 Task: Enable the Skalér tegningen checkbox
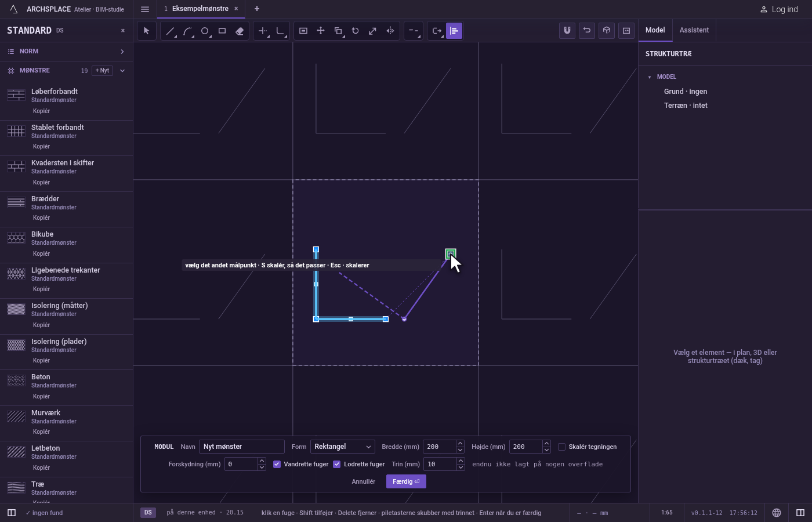pyautogui.click(x=561, y=447)
